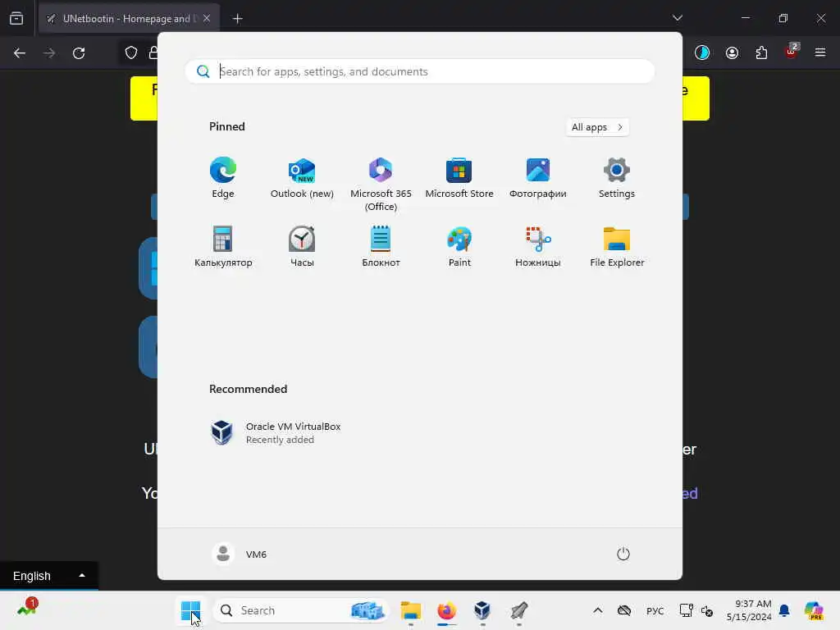Open recommended Oracle VM VirtualBox
Image resolution: width=840 pixels, height=630 pixels.
click(276, 433)
